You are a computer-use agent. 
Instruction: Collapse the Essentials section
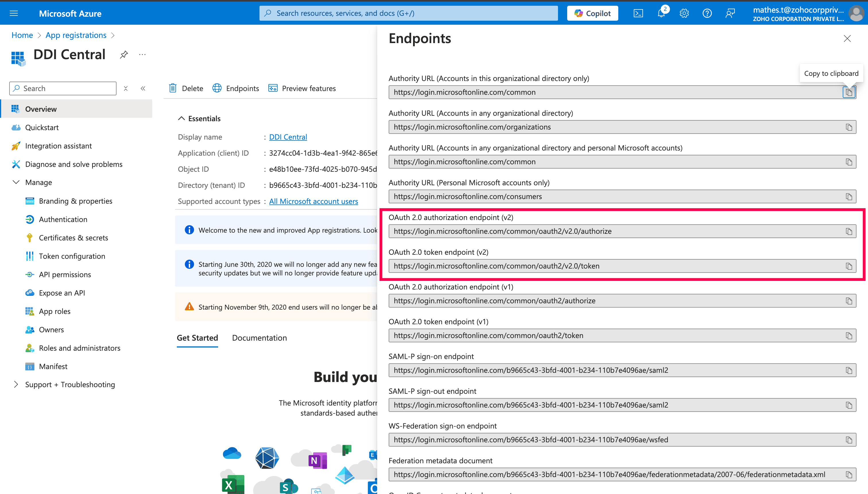[181, 118]
